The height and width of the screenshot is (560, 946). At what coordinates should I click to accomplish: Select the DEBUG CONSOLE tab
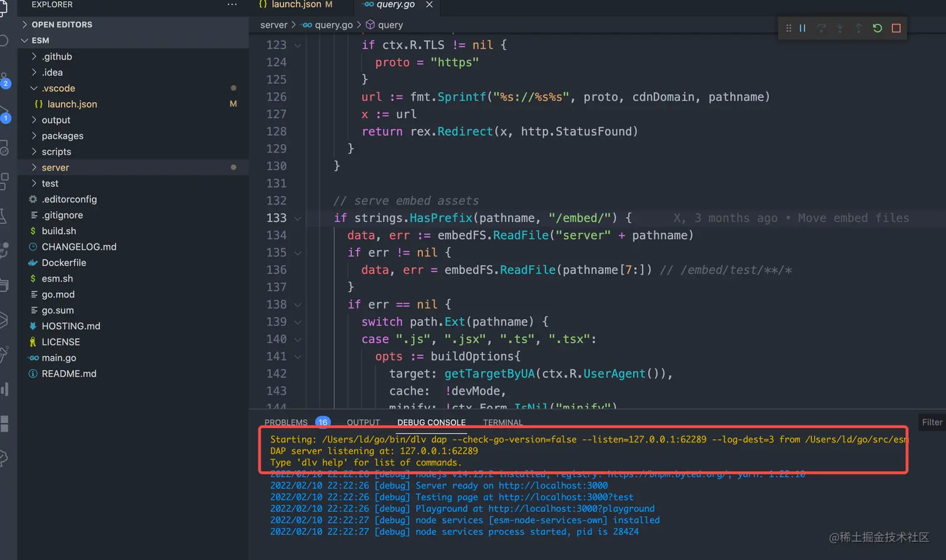coord(431,422)
